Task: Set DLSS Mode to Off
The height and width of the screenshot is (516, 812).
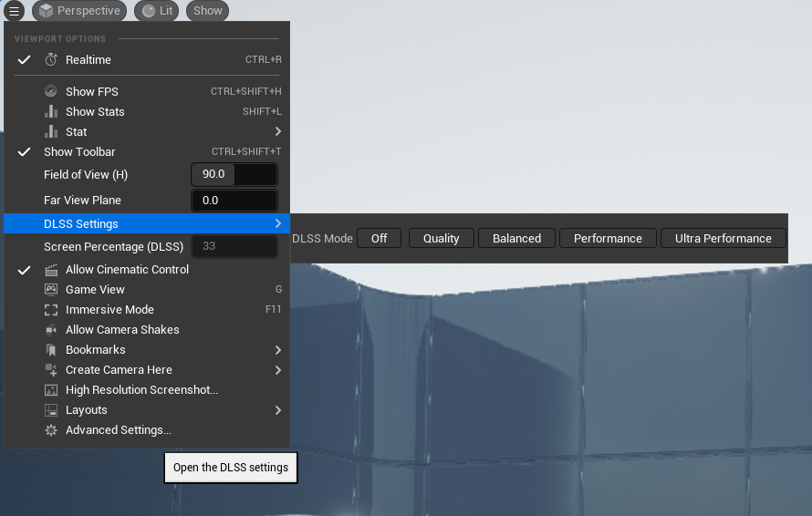Action: click(x=379, y=238)
